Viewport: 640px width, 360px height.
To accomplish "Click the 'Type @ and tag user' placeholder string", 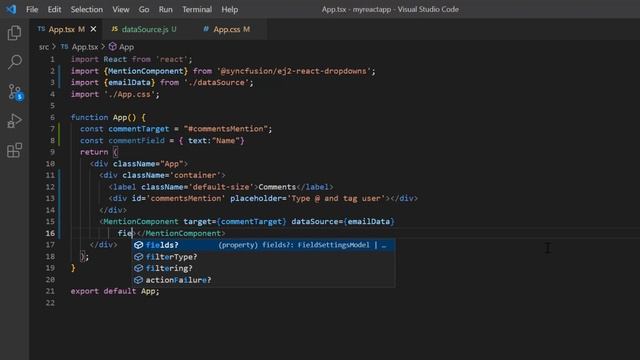I will 337,198.
